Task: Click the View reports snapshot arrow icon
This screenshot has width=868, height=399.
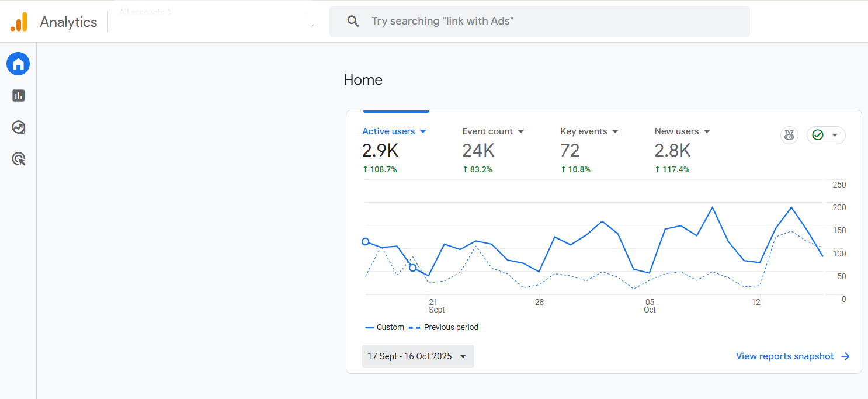Action: [x=845, y=356]
